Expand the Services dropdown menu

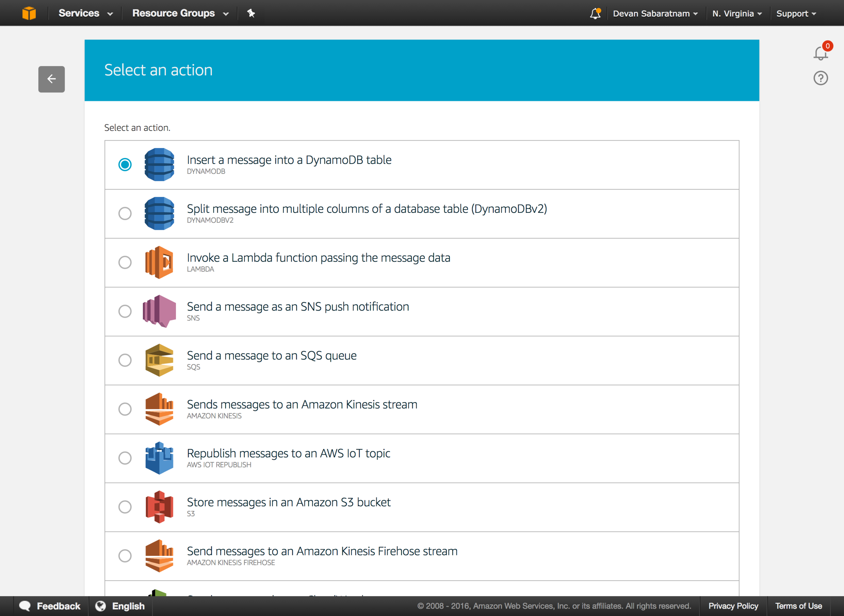tap(85, 13)
